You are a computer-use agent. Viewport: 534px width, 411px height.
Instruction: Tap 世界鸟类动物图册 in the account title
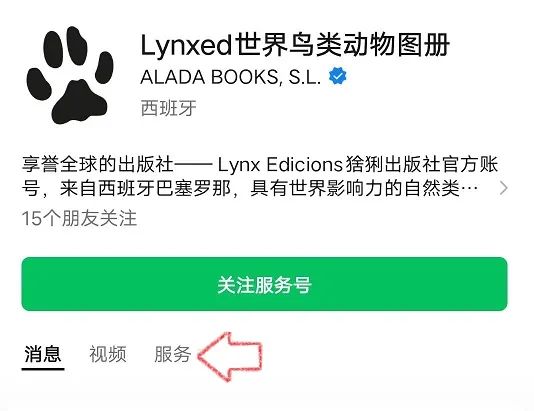pyautogui.click(x=342, y=45)
